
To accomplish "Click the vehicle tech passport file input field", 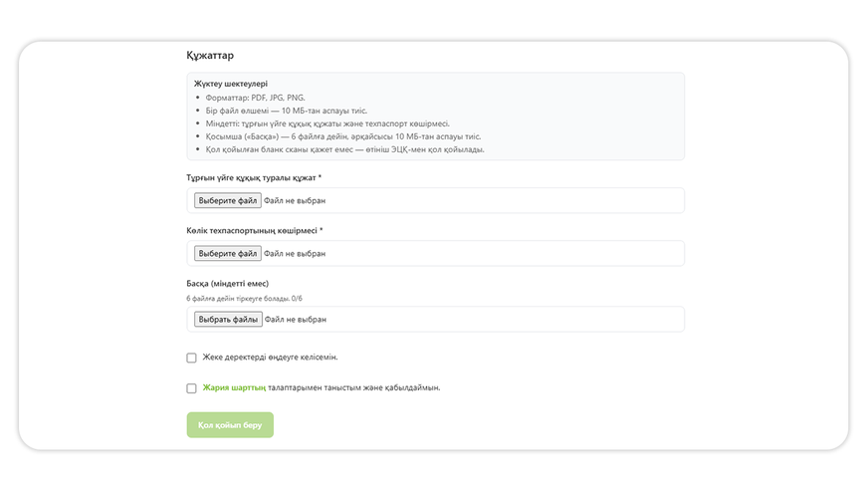I will pyautogui.click(x=436, y=253).
